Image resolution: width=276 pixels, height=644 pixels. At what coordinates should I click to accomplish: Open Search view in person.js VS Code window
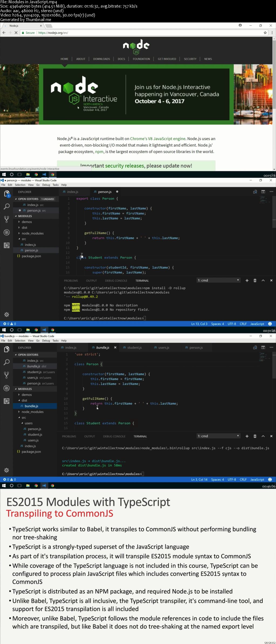[7, 206]
